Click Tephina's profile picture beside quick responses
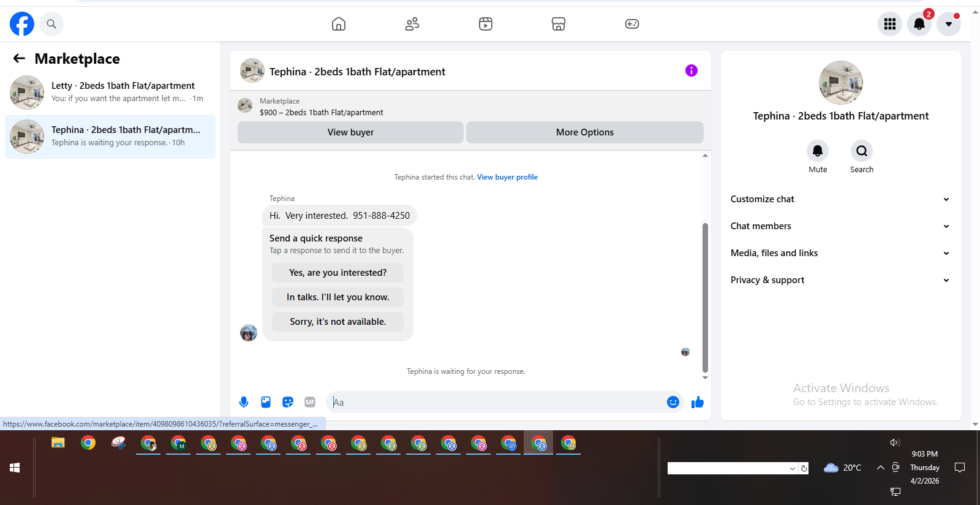Image resolution: width=980 pixels, height=505 pixels. pyautogui.click(x=249, y=333)
